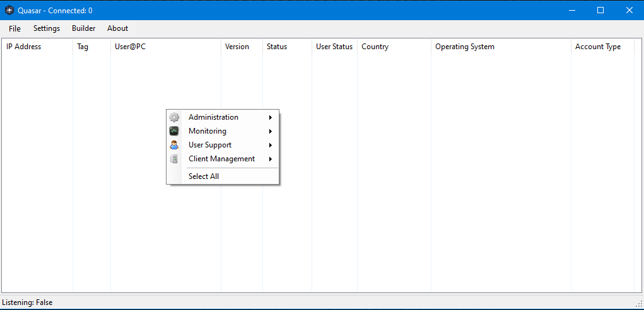
Task: Select User Support entry text
Action: tap(210, 145)
